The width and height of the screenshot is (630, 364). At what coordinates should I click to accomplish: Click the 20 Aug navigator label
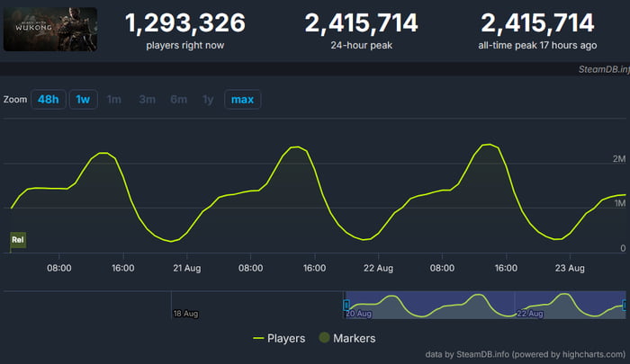358,314
